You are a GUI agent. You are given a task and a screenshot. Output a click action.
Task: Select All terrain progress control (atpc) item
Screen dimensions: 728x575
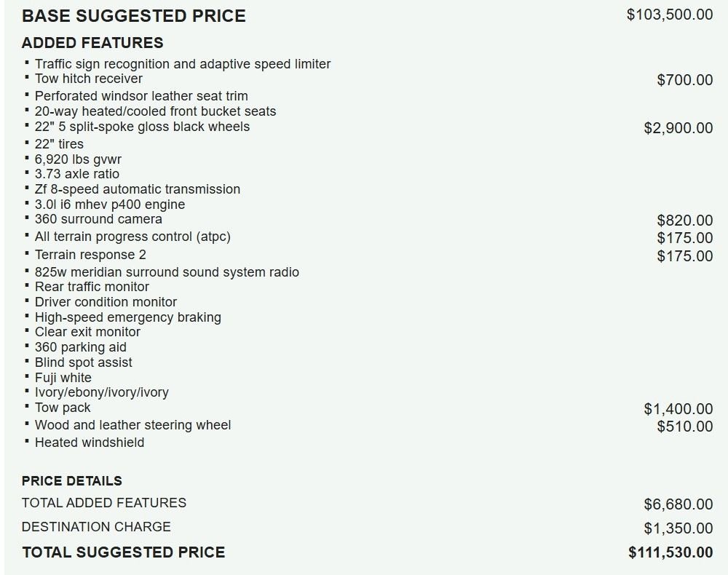pos(132,237)
